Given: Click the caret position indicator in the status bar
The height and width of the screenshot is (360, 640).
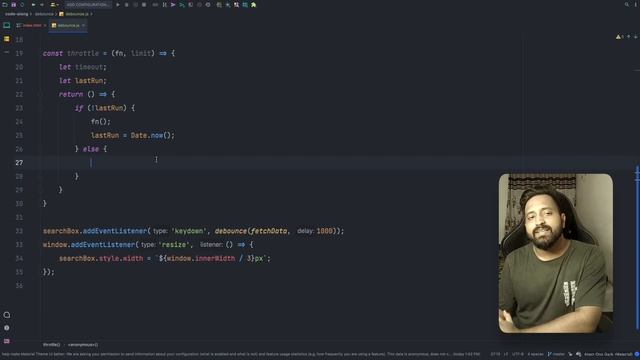Looking at the screenshot, I should coord(495,354).
